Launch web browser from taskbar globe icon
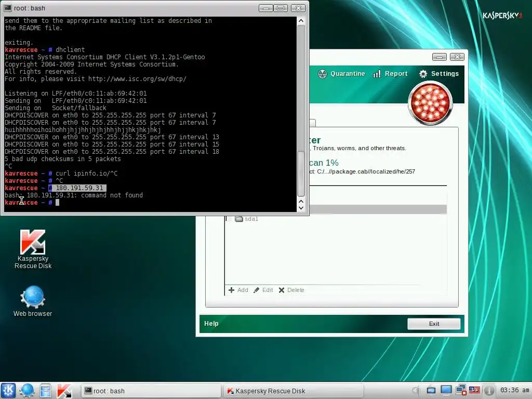The height and width of the screenshot is (399, 532). (27, 391)
